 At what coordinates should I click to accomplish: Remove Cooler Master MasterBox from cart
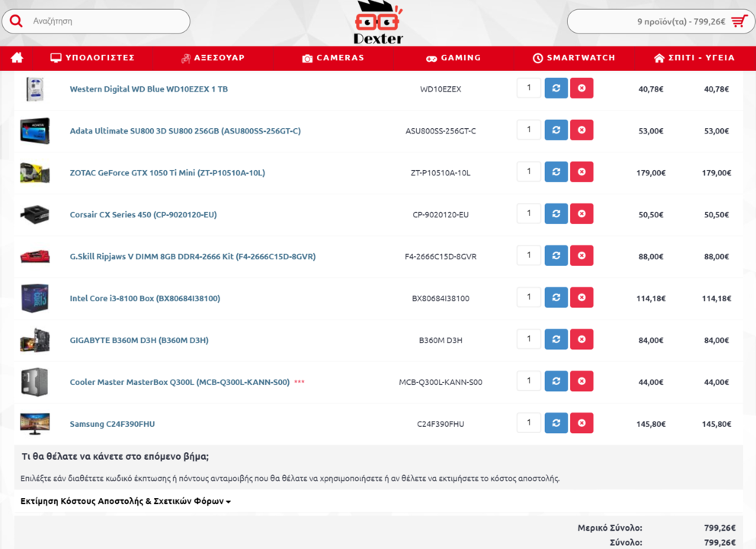(x=581, y=381)
